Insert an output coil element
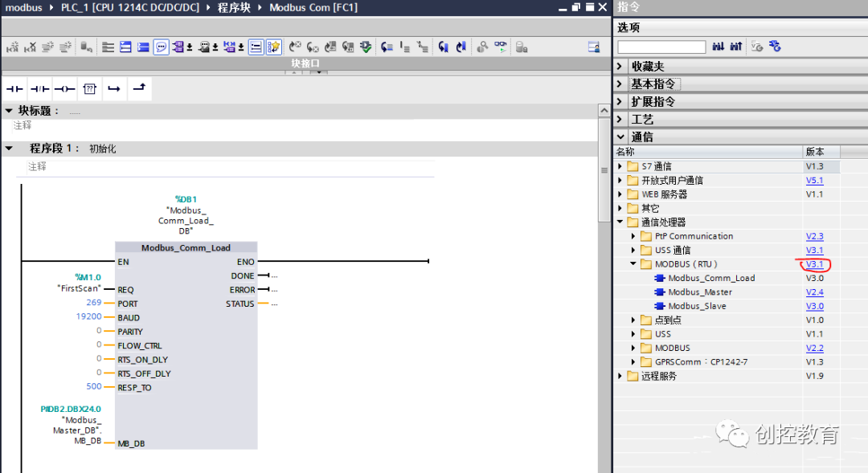The width and height of the screenshot is (868, 473). point(65,89)
